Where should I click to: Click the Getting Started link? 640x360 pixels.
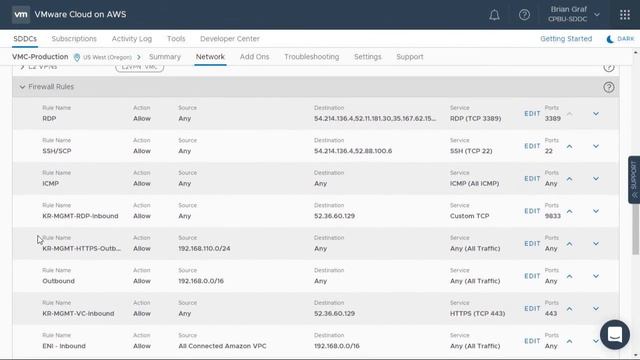(566, 39)
